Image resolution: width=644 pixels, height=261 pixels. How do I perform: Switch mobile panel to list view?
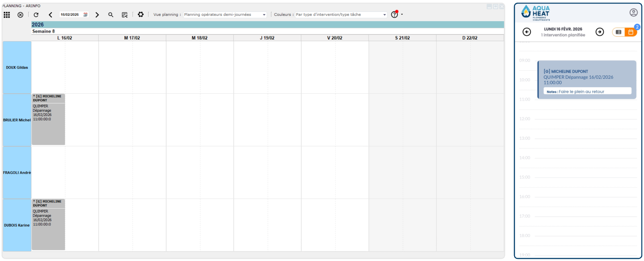click(x=619, y=32)
